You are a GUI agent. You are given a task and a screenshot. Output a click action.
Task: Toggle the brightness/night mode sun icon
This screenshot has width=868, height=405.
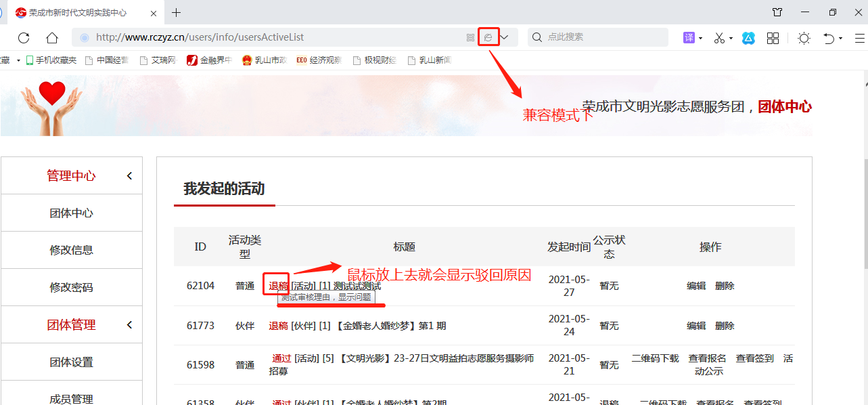coord(804,38)
